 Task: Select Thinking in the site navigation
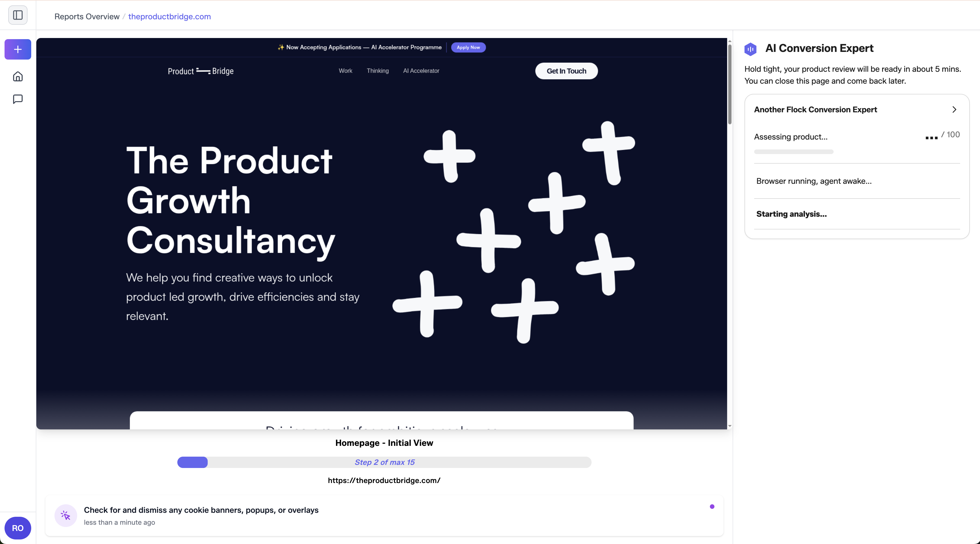click(377, 71)
